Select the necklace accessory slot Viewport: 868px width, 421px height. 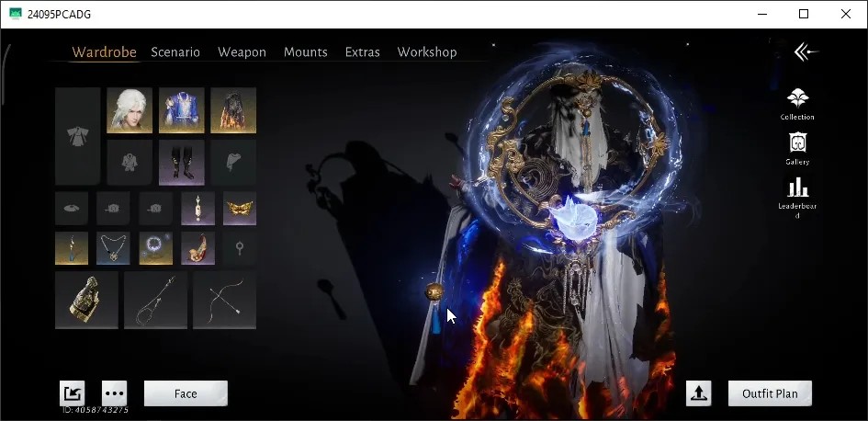pos(114,248)
